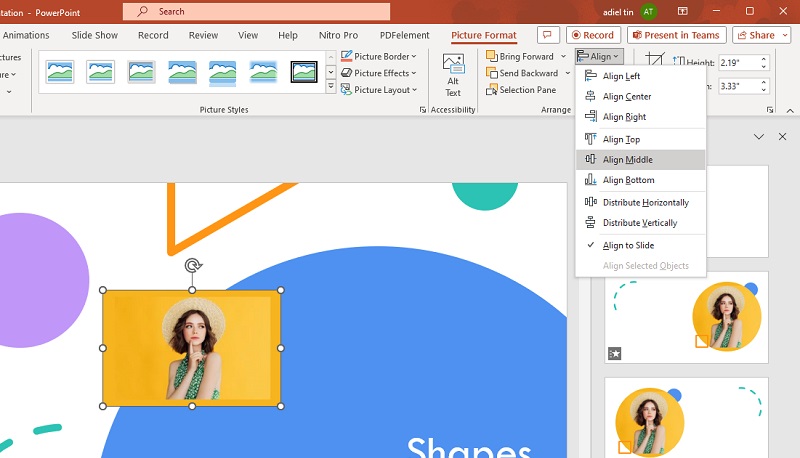This screenshot has width=800, height=458.
Task: Open Picture Styles dialog launcher
Action: (x=422, y=110)
